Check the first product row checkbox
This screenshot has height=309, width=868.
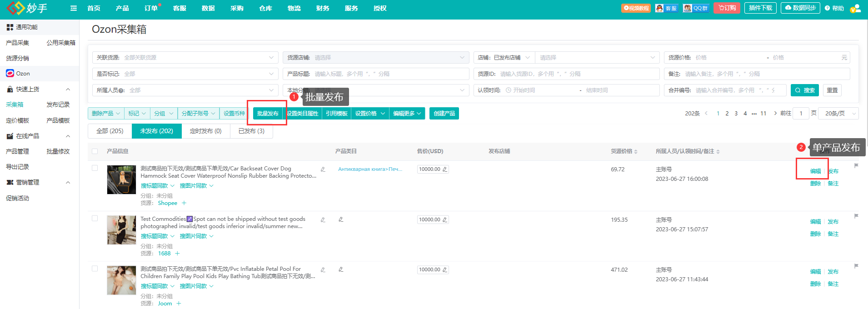coord(95,168)
